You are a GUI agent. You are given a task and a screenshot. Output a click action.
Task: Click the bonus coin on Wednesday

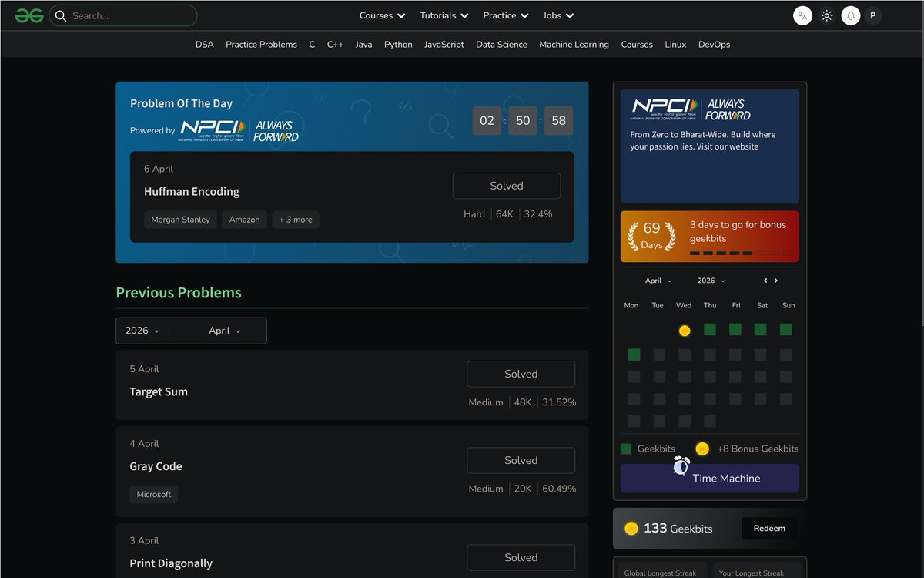(x=685, y=331)
